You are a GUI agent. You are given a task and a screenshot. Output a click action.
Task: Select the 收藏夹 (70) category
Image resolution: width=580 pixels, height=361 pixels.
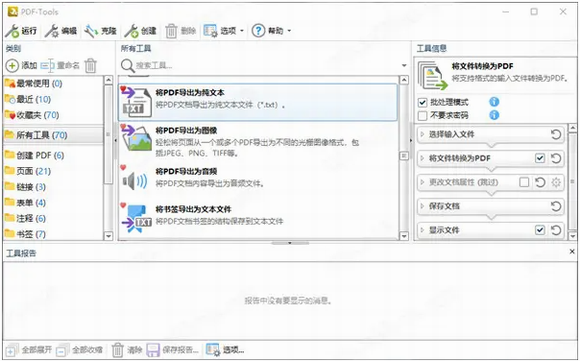(53, 115)
